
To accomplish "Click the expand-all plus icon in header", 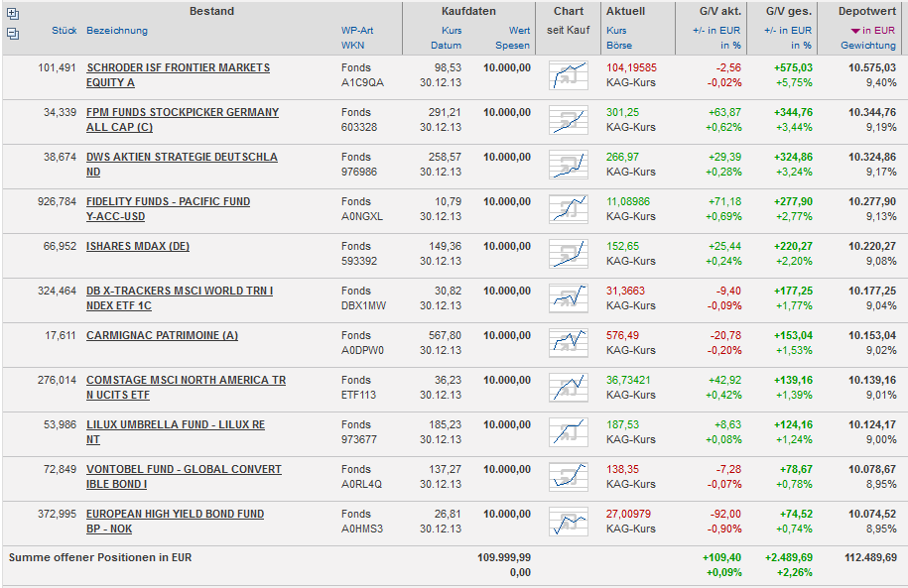I will 12,14.
